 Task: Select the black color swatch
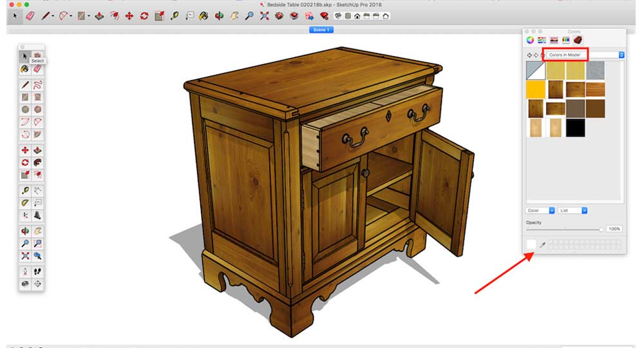point(576,128)
